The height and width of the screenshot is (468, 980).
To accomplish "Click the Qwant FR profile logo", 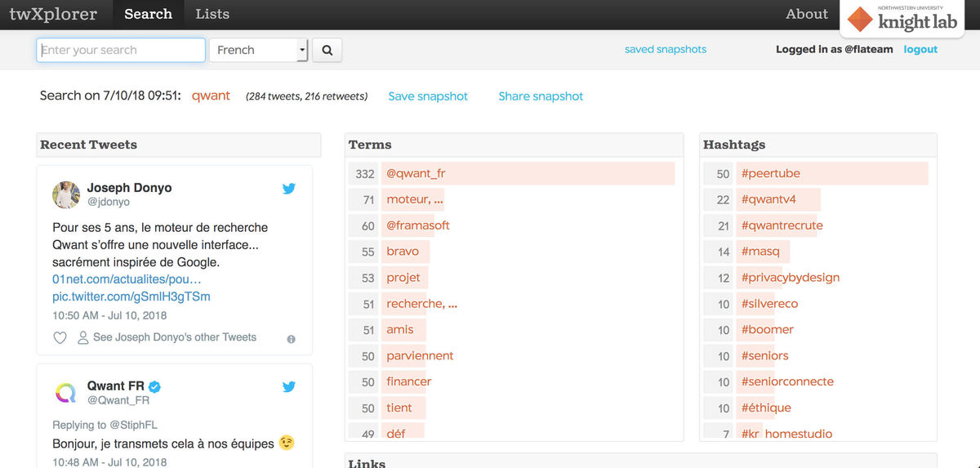I will (66, 393).
